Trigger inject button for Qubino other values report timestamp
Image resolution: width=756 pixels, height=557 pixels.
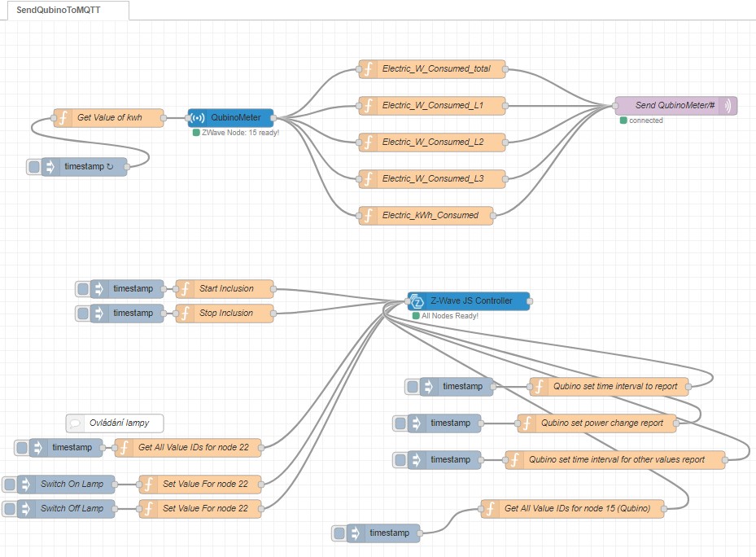[x=400, y=460]
